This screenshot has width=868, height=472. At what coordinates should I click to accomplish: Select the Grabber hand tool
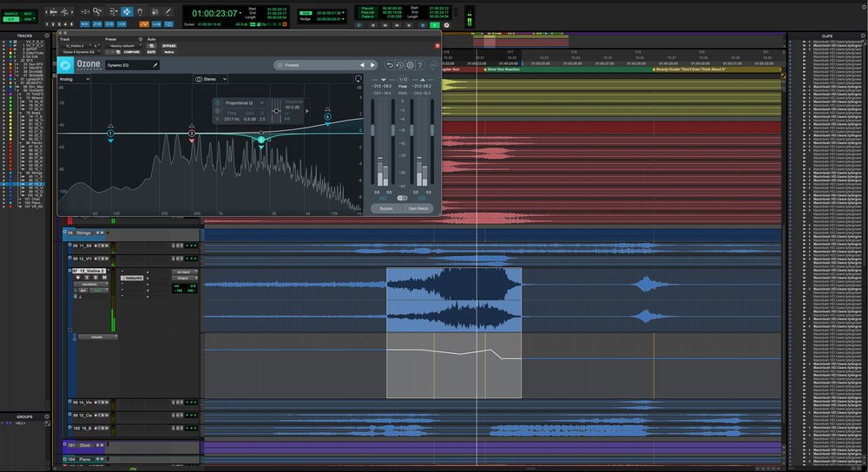[x=140, y=11]
